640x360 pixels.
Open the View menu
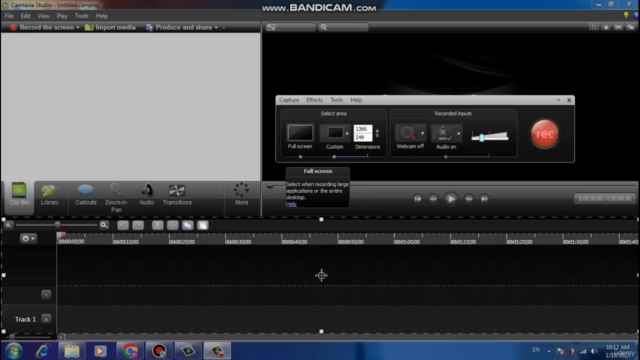[43, 16]
